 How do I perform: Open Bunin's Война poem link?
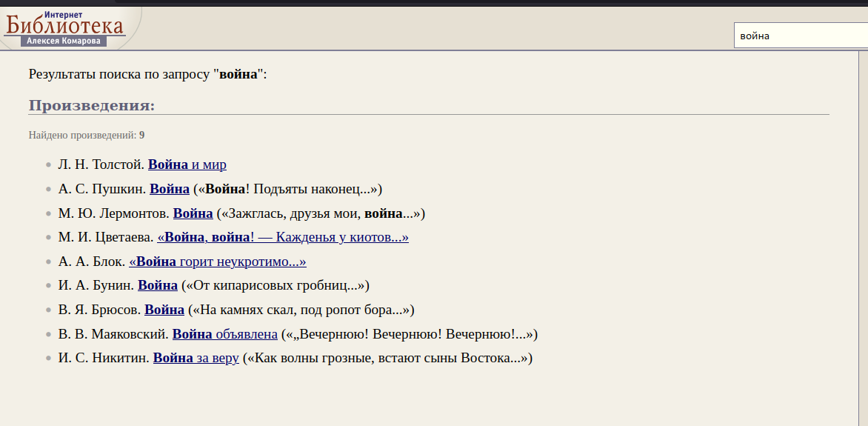(x=158, y=285)
